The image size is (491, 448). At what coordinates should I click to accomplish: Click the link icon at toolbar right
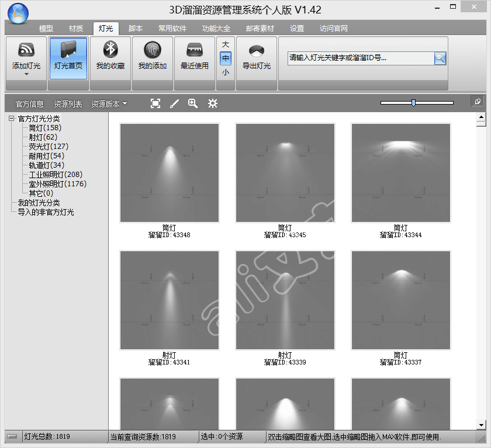tap(477, 102)
